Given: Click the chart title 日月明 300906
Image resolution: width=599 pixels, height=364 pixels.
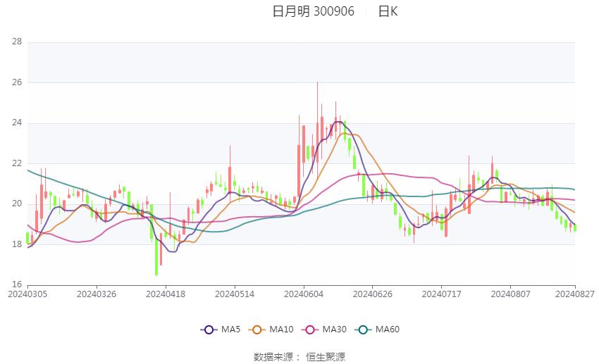Looking at the screenshot, I should click(314, 11).
